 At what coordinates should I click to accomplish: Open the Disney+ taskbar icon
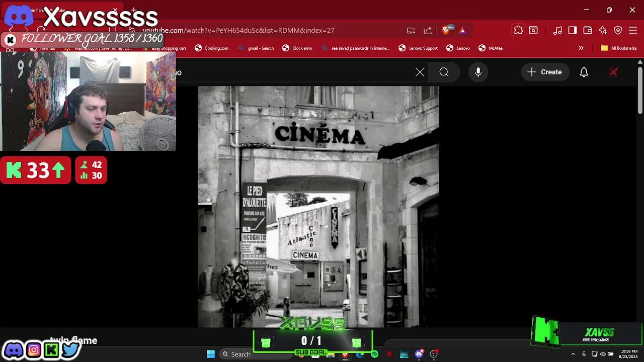click(404, 354)
